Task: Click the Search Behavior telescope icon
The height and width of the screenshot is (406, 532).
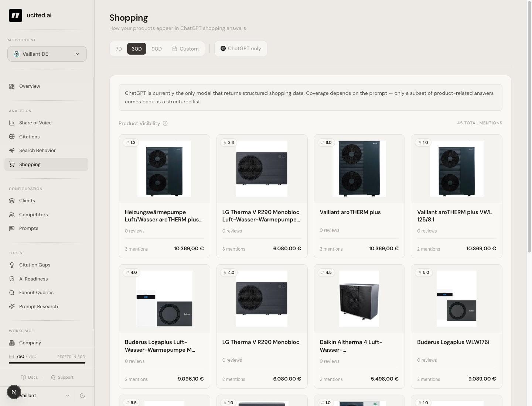Action: [x=12, y=151]
